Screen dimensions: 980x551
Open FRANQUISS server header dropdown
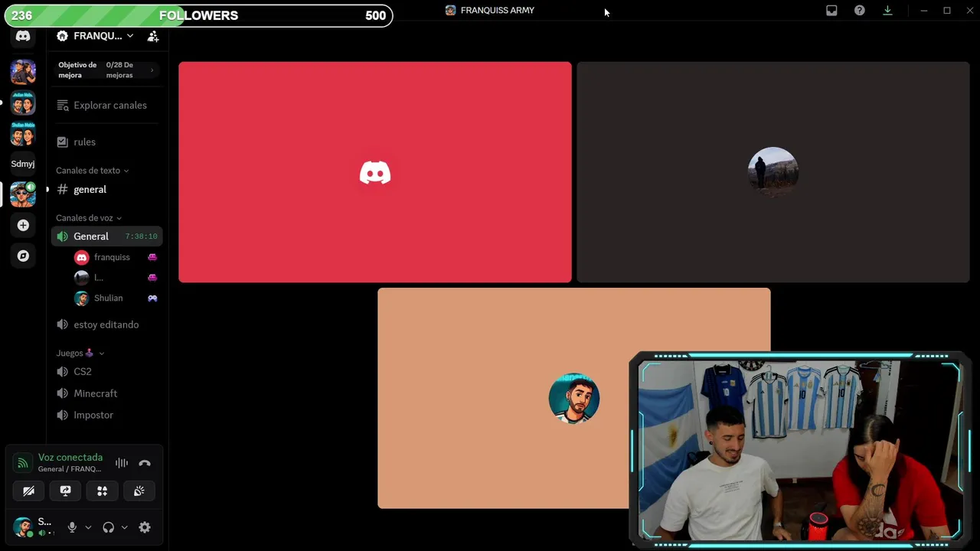pyautogui.click(x=96, y=36)
